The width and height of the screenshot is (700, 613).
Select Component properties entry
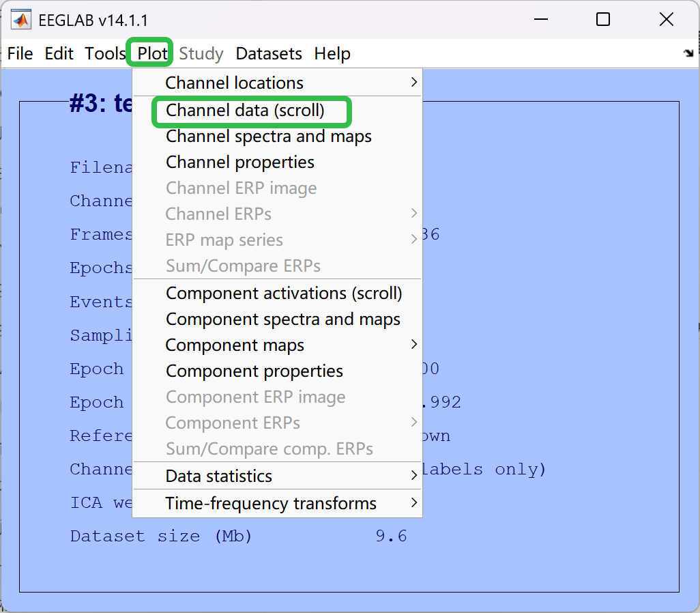277,371
